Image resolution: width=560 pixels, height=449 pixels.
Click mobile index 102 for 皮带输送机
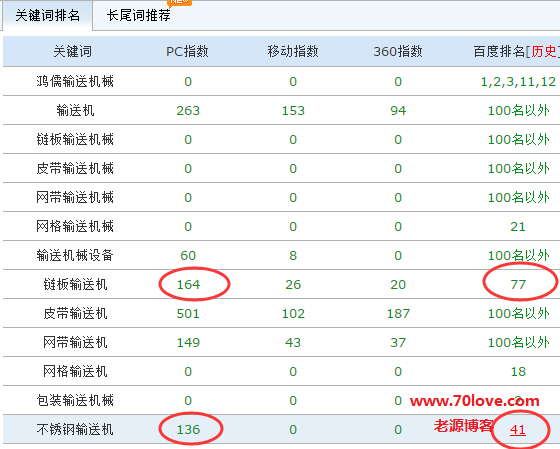pyautogui.click(x=293, y=313)
